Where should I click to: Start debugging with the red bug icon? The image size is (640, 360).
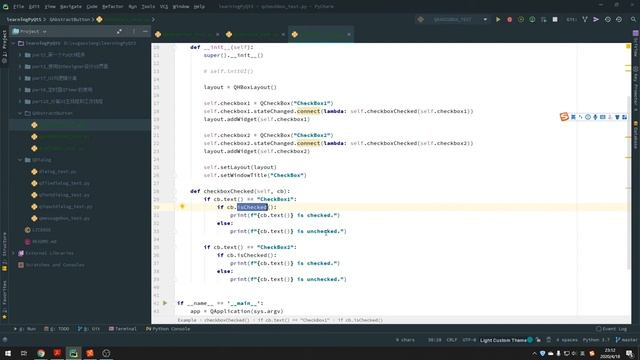(x=509, y=19)
